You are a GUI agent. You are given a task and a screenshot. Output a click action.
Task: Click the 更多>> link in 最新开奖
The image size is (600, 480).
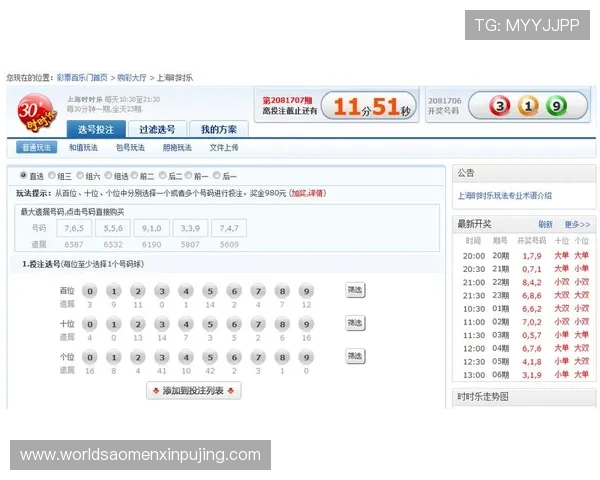[x=577, y=224]
